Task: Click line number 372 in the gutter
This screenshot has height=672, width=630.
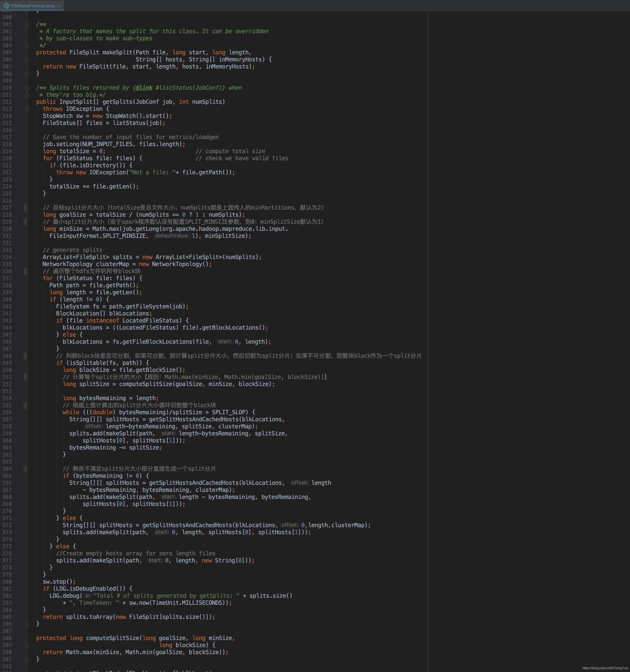Action: [x=7, y=525]
